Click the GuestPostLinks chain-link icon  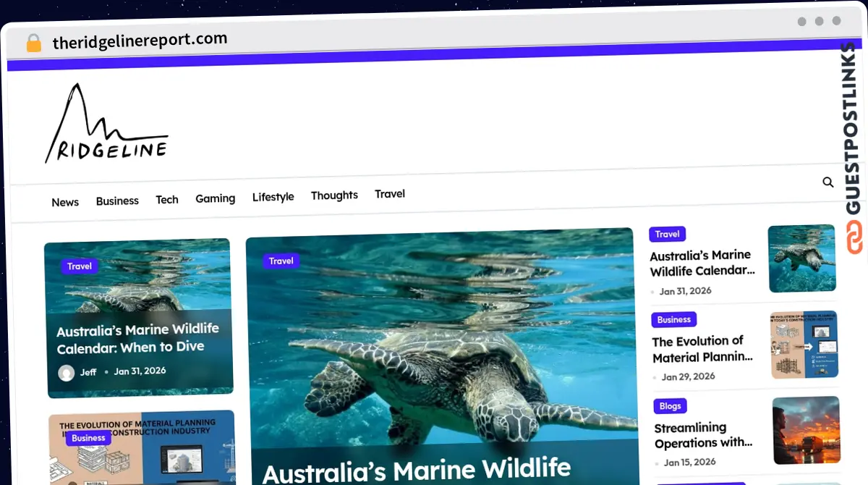click(x=854, y=238)
